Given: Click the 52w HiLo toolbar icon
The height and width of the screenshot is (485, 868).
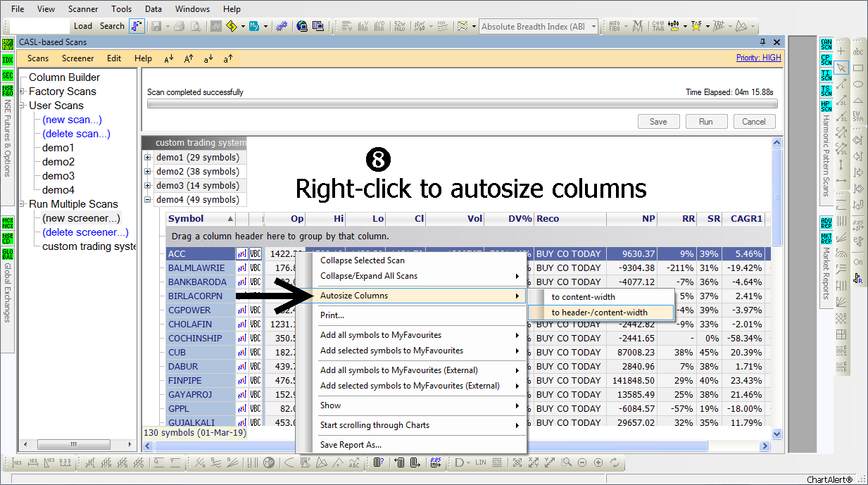Looking at the screenshot, I should [x=398, y=27].
